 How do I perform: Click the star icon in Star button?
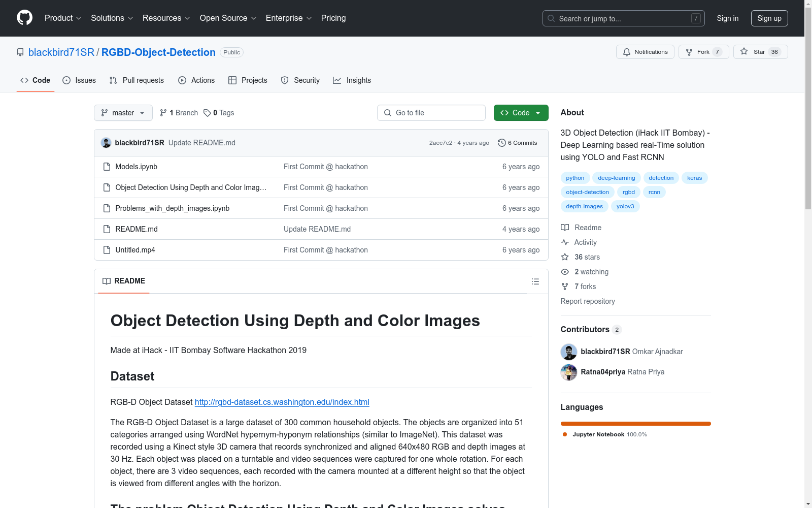pyautogui.click(x=744, y=51)
